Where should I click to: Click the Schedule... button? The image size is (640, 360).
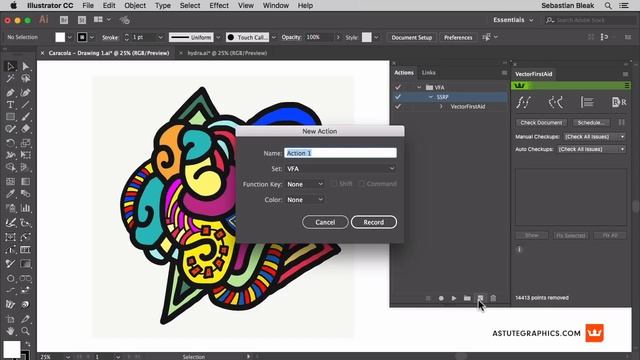pyautogui.click(x=591, y=123)
